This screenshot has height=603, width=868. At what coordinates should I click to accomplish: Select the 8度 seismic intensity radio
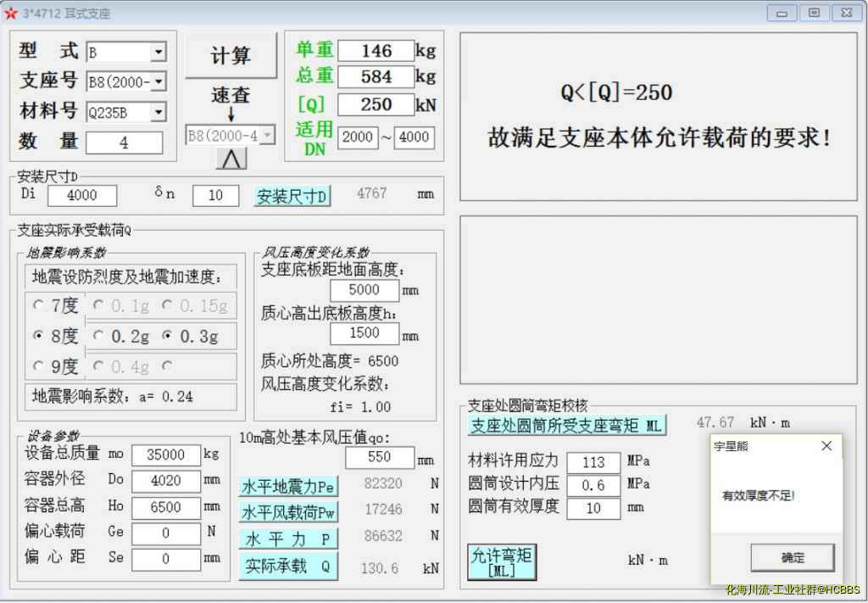38,336
